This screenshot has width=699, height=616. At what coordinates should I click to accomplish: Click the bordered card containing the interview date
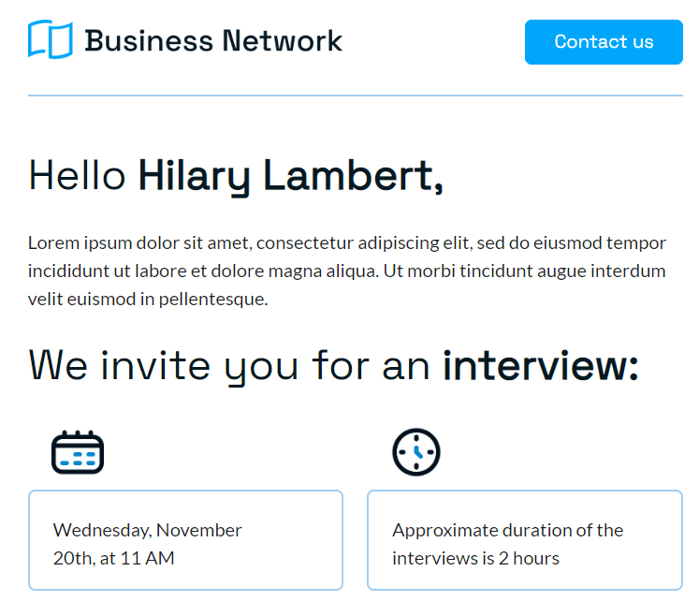185,540
